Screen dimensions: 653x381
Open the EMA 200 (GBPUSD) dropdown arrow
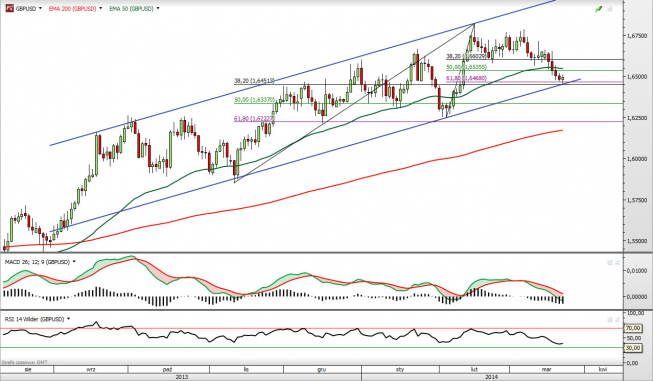tap(101, 8)
